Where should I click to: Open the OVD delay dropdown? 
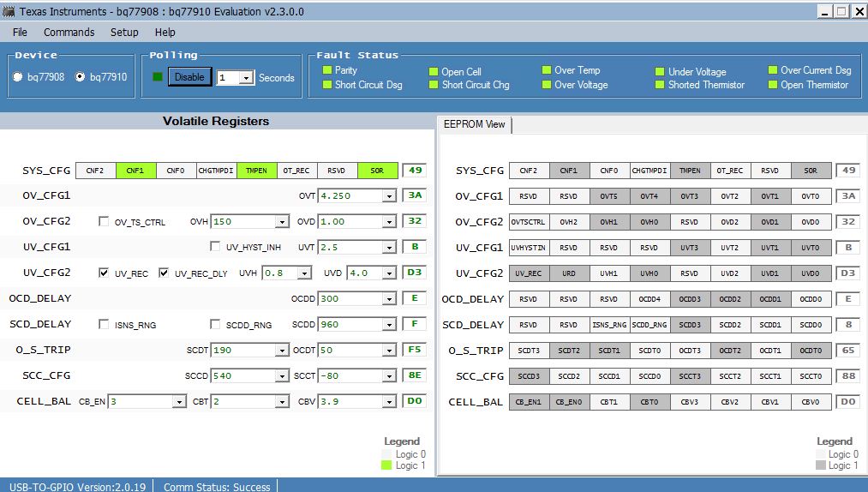pyautogui.click(x=389, y=222)
